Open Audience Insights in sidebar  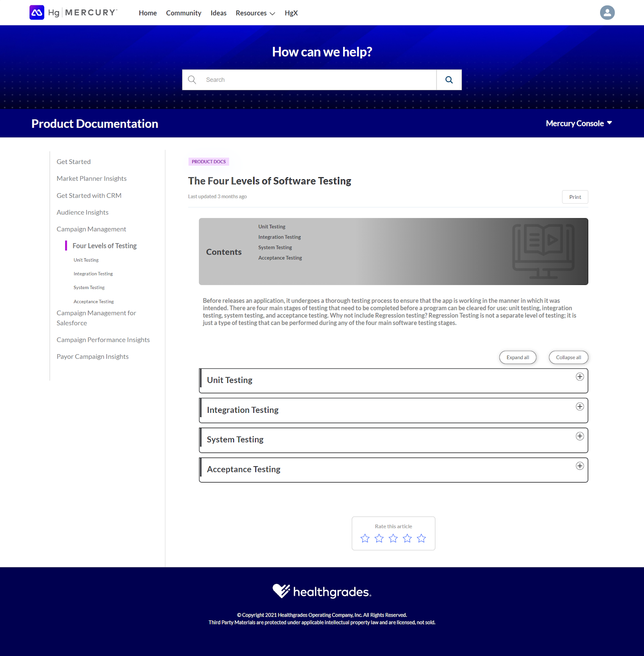(82, 212)
